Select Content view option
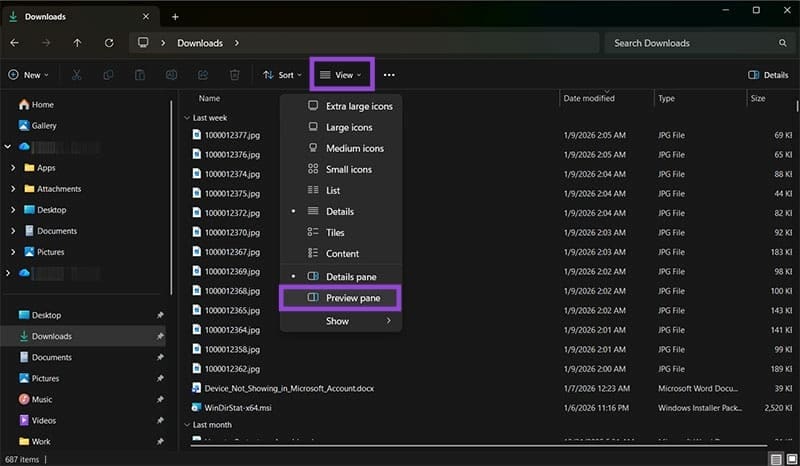800x466 pixels. click(x=340, y=254)
